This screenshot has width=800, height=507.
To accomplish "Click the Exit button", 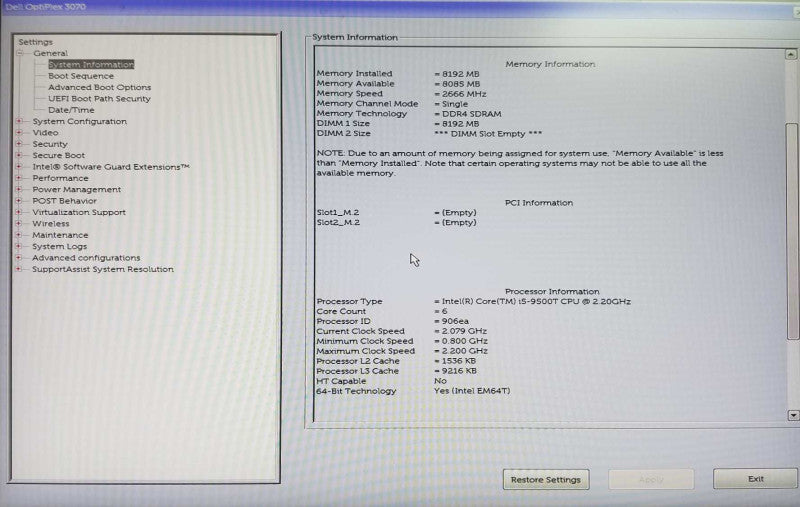I will tap(756, 478).
